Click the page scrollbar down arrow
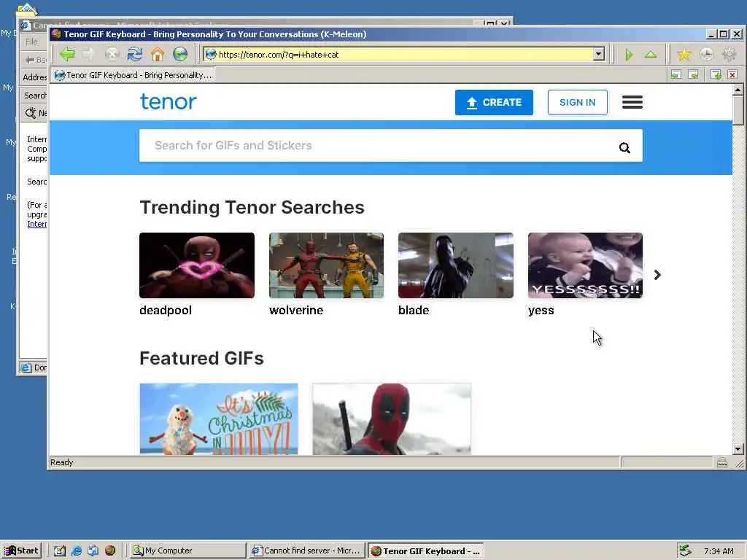 738,448
